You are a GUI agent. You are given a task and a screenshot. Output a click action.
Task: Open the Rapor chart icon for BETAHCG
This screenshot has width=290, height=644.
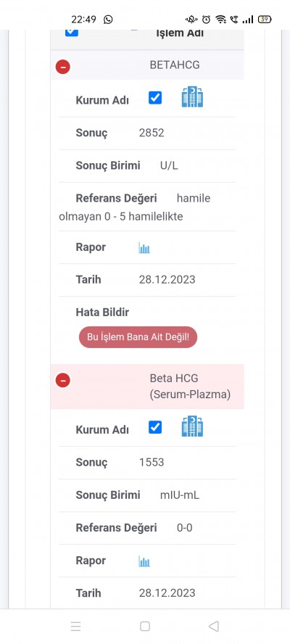coord(144,248)
